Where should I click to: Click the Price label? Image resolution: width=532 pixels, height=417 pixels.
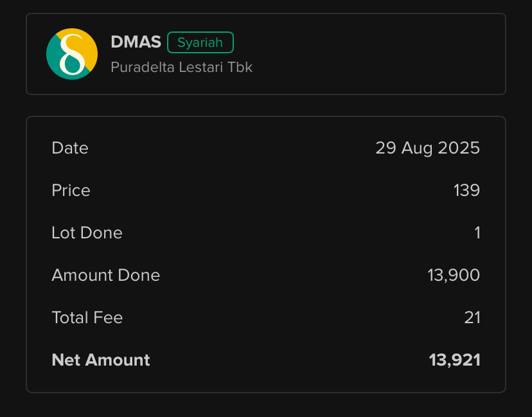point(71,190)
